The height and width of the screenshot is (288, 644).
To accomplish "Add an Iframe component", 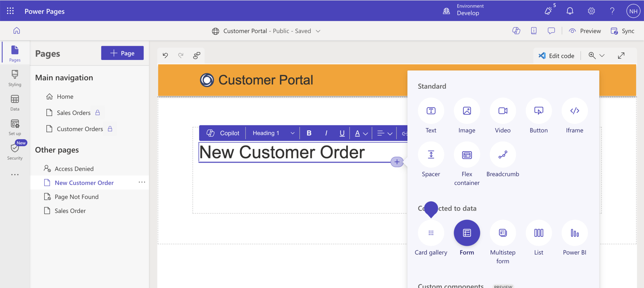I will (574, 116).
